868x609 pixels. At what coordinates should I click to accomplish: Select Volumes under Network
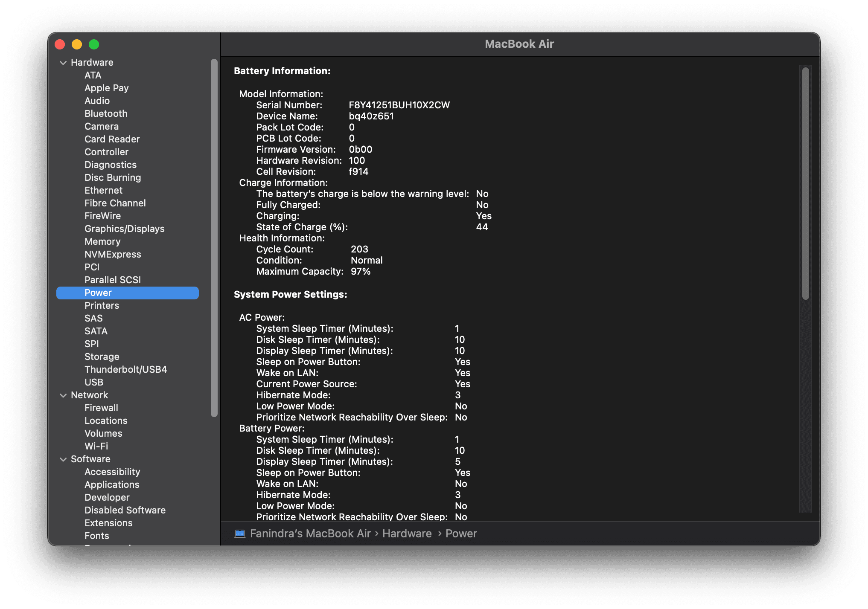103,433
